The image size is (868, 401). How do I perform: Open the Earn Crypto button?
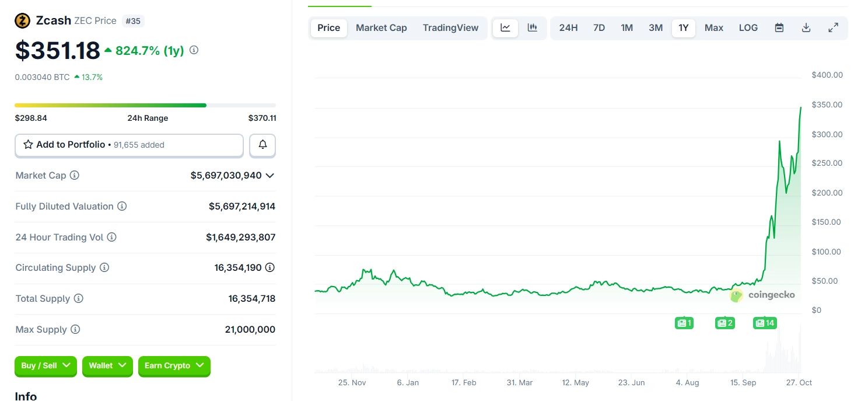(174, 366)
